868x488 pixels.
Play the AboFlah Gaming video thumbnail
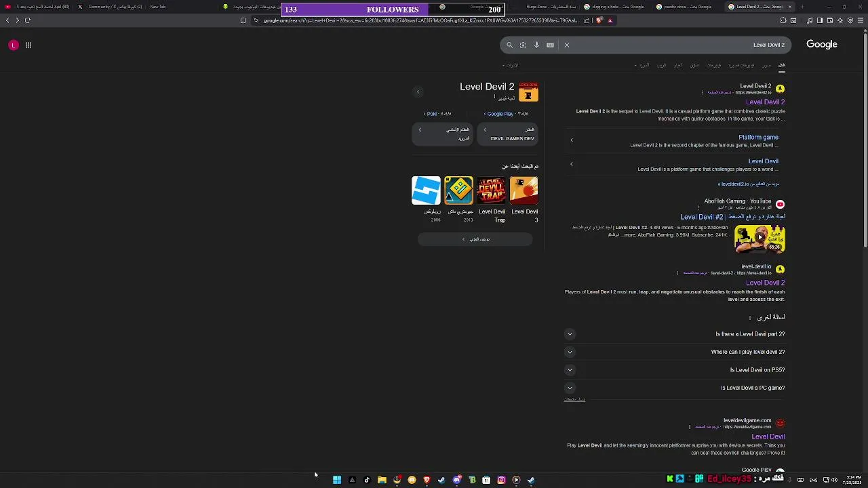tap(759, 238)
